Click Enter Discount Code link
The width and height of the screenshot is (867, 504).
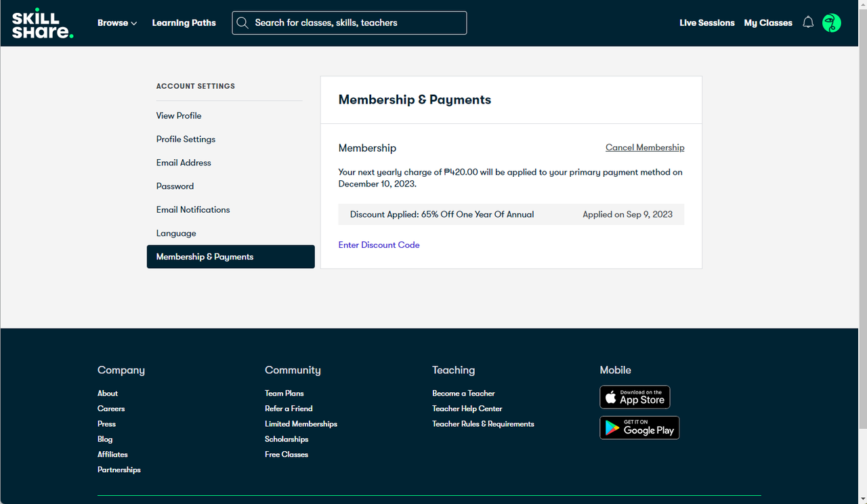coord(379,245)
